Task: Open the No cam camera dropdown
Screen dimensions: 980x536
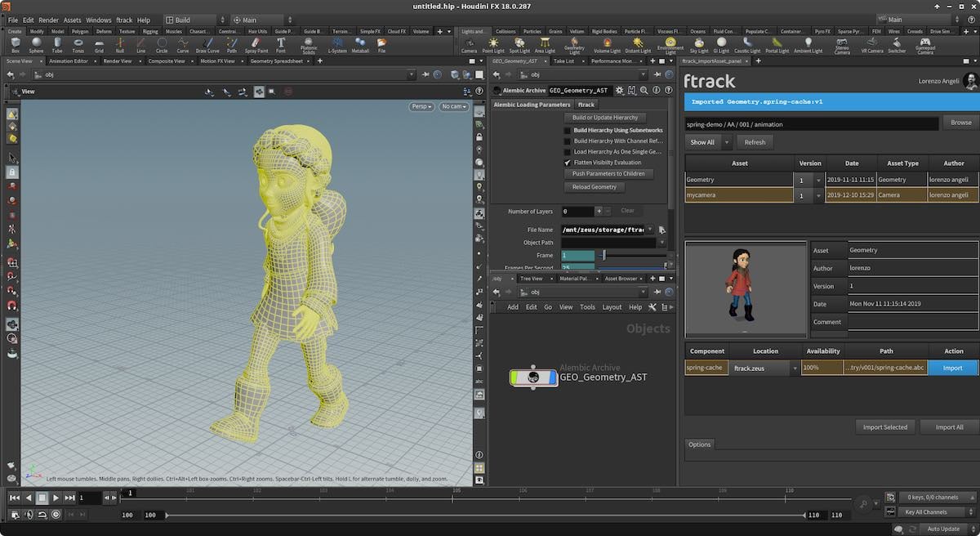Action: pos(454,106)
